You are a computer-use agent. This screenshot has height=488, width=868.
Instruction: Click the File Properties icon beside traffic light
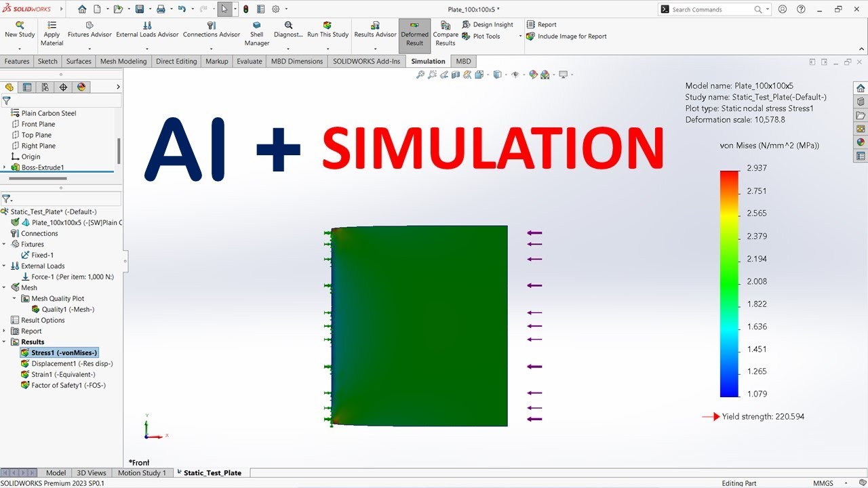260,9
